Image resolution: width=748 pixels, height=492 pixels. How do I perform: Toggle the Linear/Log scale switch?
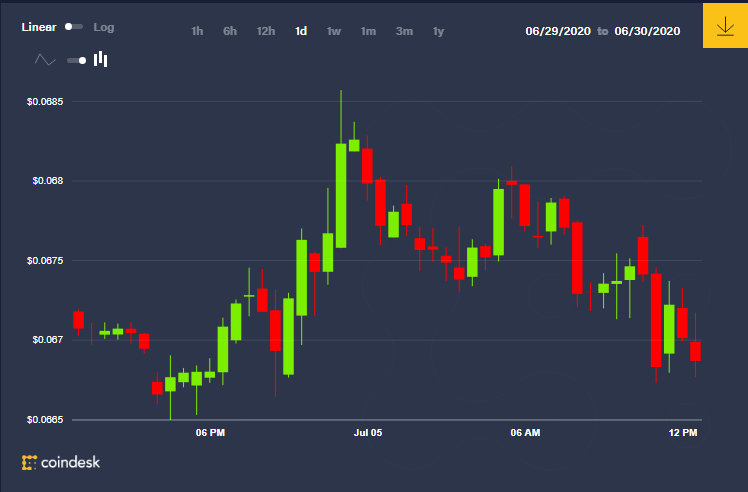point(74,27)
